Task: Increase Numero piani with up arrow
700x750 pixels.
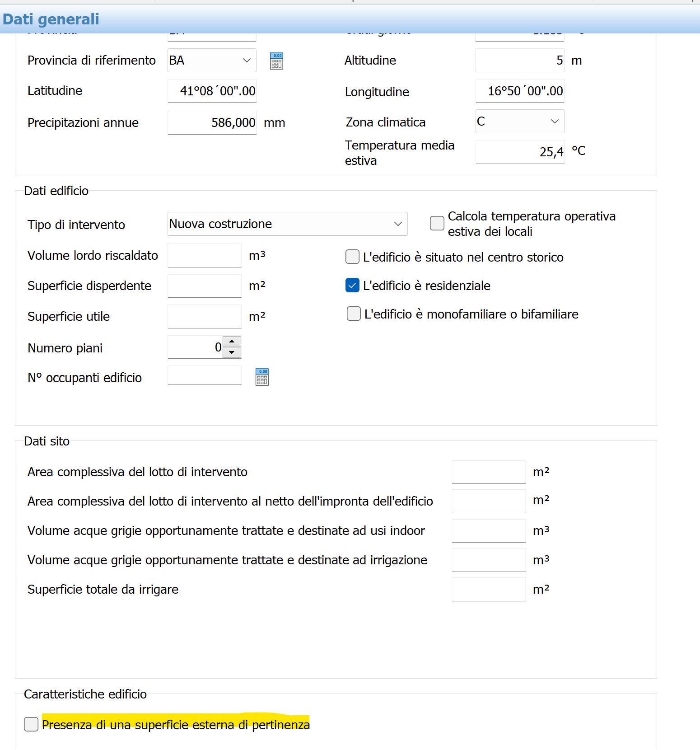Action: 232,342
